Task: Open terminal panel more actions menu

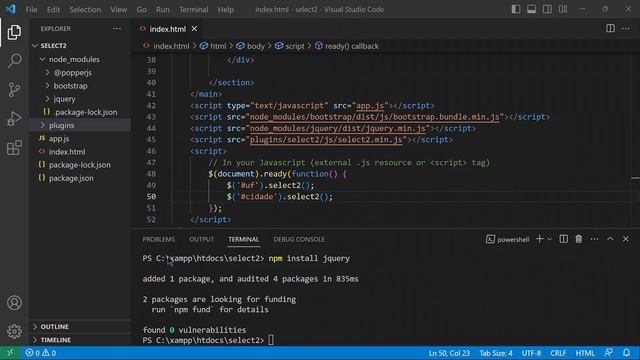Action: [x=594, y=239]
